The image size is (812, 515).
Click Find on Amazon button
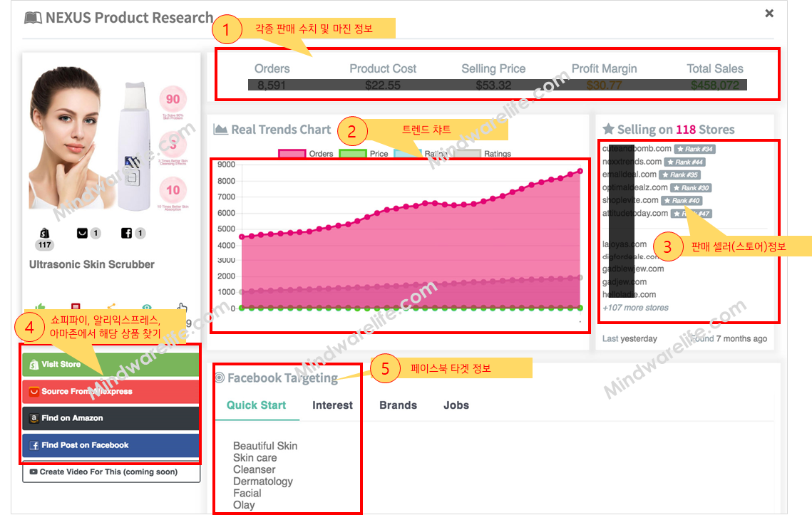coord(111,418)
